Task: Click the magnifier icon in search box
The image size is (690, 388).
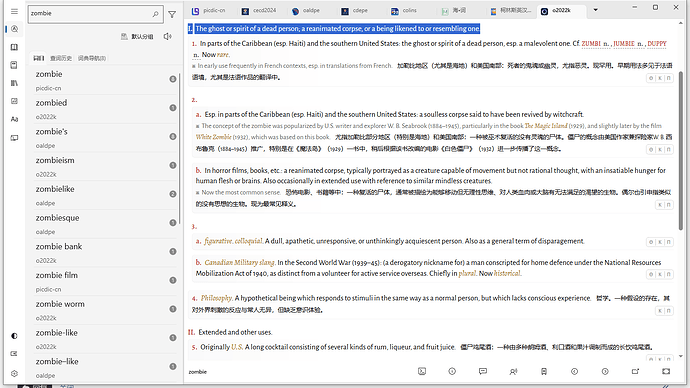Action: (x=155, y=14)
